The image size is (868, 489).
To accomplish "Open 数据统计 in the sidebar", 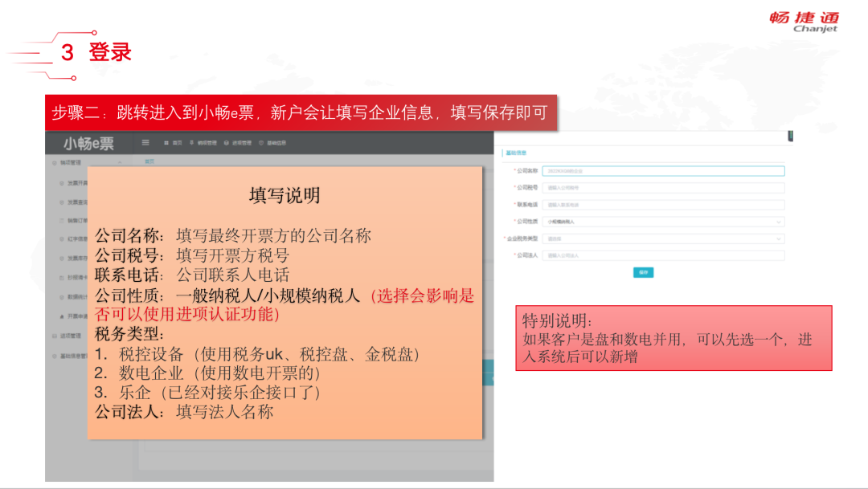I will click(x=74, y=297).
